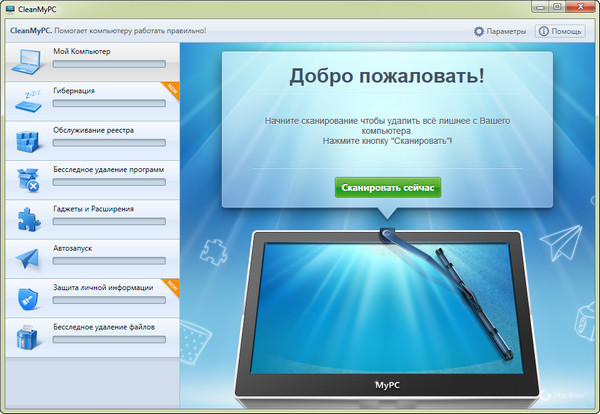Click the Гибернация progress bar
This screenshot has height=414, width=600.
[x=109, y=103]
